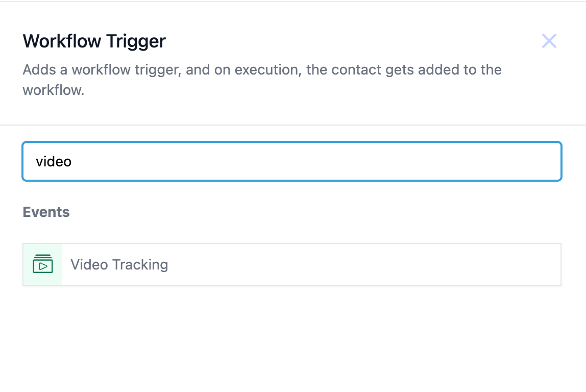The image size is (586, 392).
Task: Click the typed text 'video' in search
Action: [54, 162]
